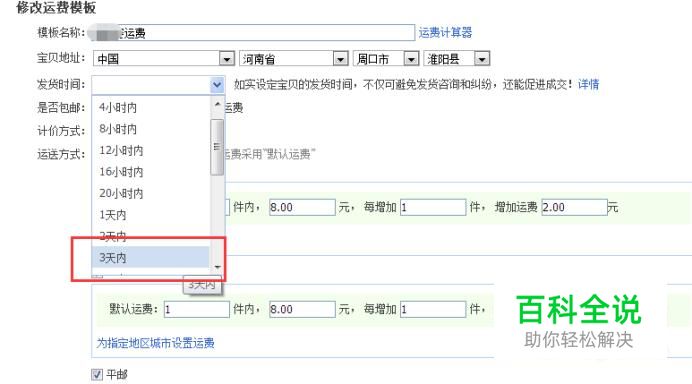
Task: Open the 淮阳县 county dropdown
Action: tap(456, 58)
